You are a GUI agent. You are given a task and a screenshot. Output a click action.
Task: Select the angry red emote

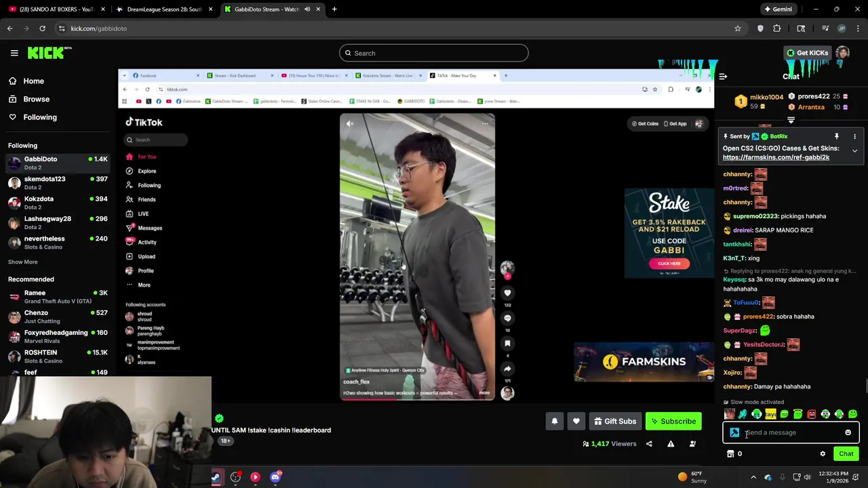(x=811, y=414)
